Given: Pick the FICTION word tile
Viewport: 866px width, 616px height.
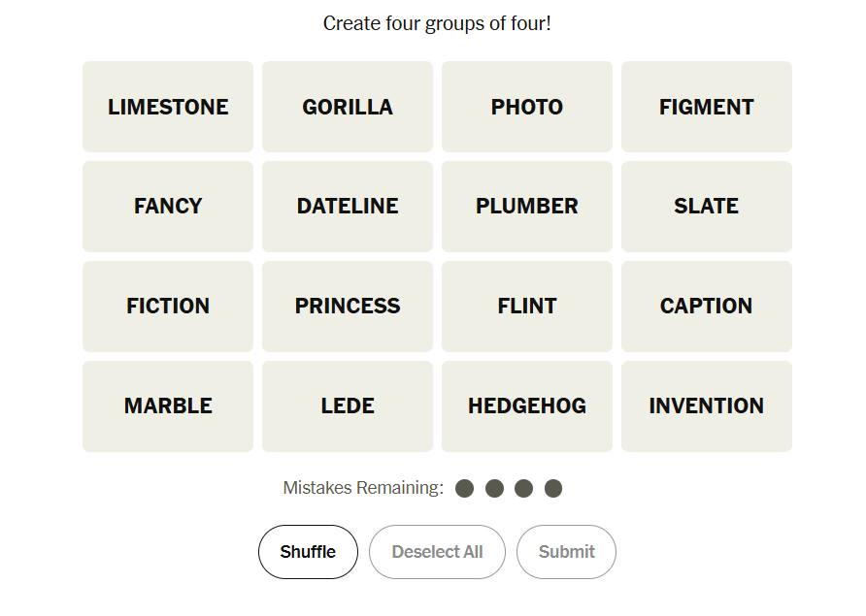Looking at the screenshot, I should tap(168, 307).
